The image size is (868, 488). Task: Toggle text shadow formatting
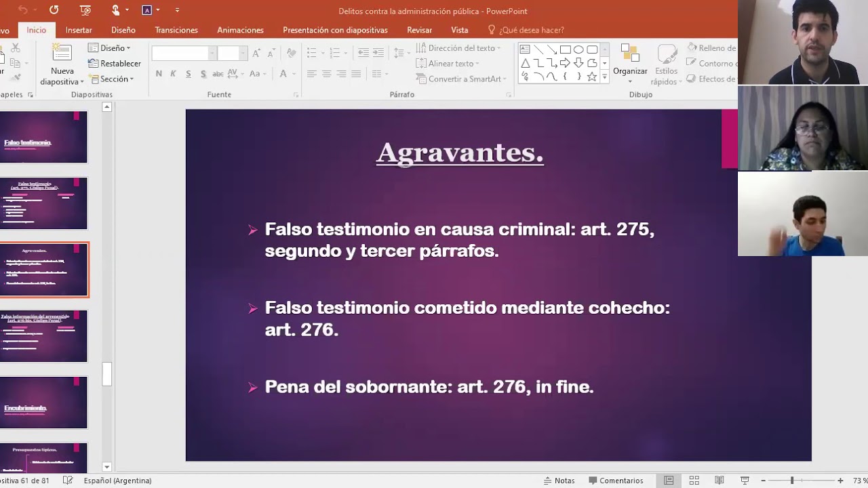click(203, 74)
